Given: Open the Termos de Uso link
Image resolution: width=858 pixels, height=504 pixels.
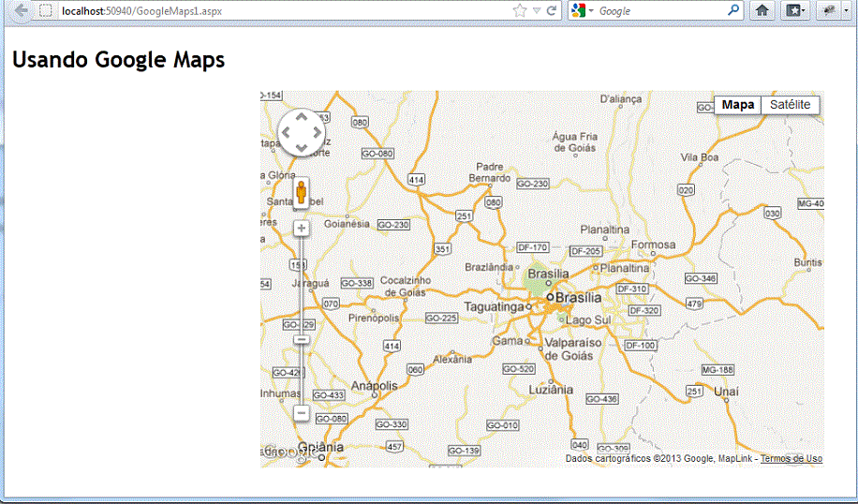Looking at the screenshot, I should pos(791,459).
